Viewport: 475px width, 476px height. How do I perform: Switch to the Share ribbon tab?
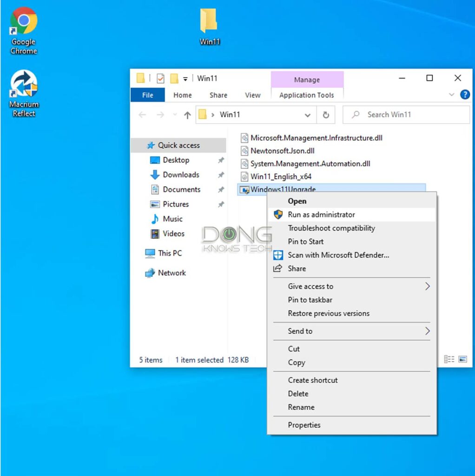tap(218, 95)
